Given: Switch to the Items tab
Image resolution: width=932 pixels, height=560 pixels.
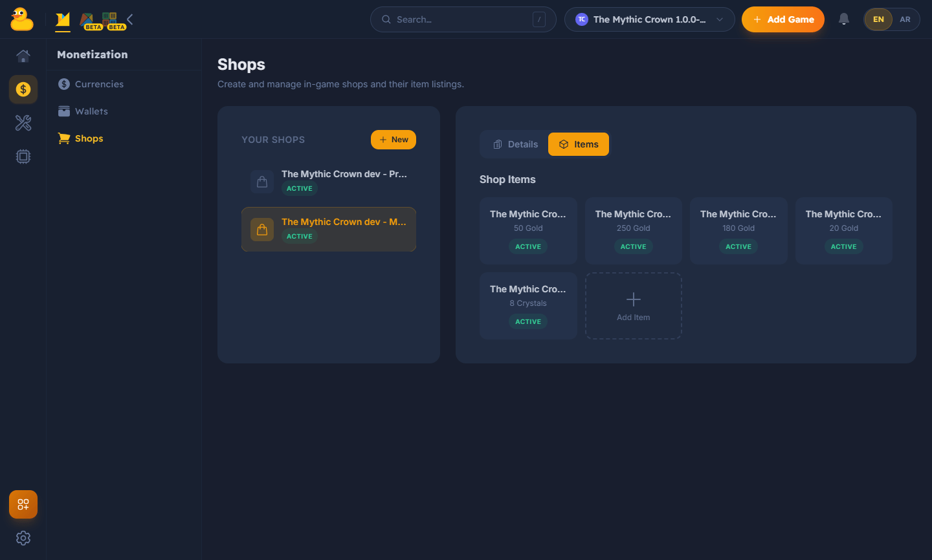Looking at the screenshot, I should (x=579, y=144).
